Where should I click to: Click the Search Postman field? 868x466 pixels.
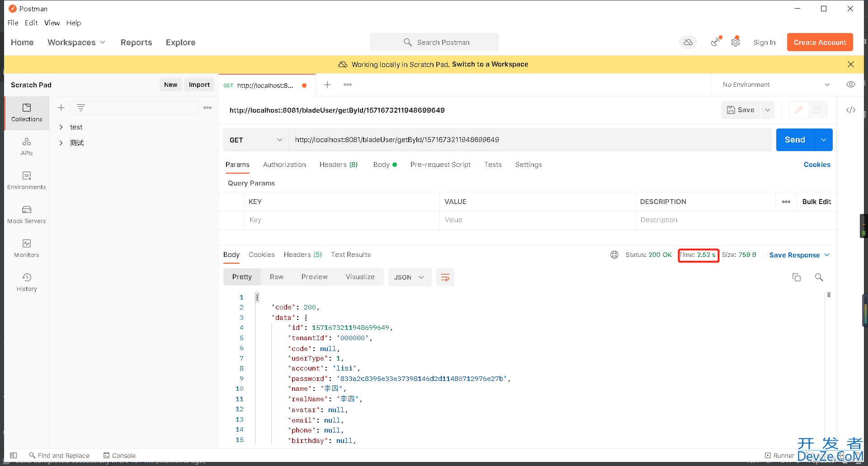tap(434, 42)
